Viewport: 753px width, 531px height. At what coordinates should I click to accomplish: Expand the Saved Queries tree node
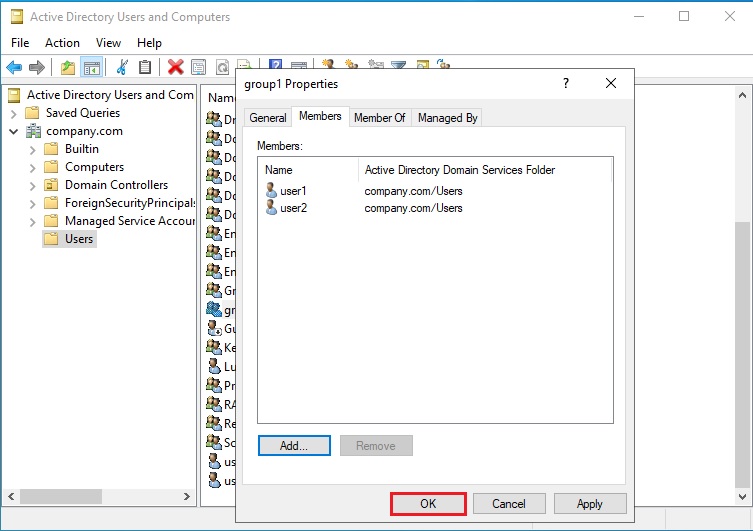coord(14,113)
